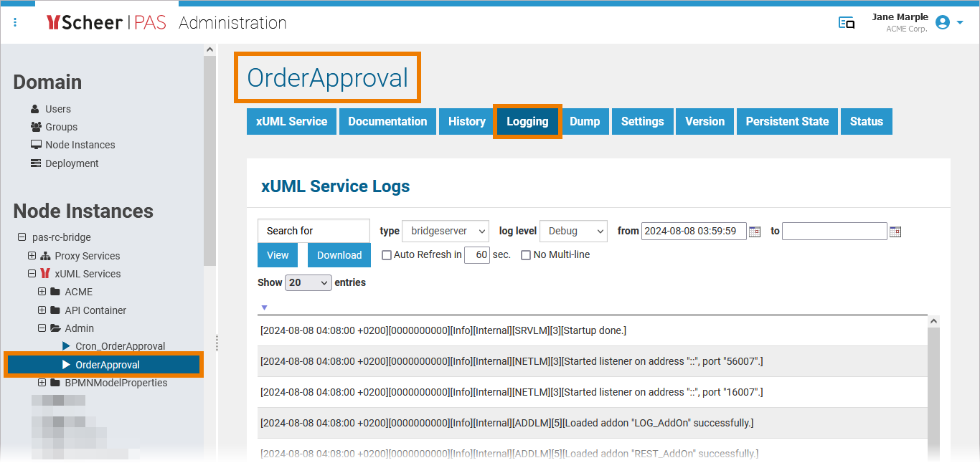Expand the Proxy Services tree node
The image size is (980, 463).
pyautogui.click(x=32, y=256)
